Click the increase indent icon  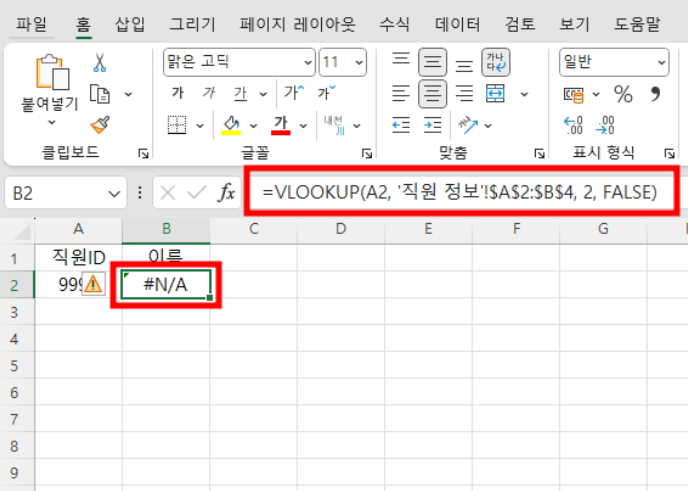[433, 125]
